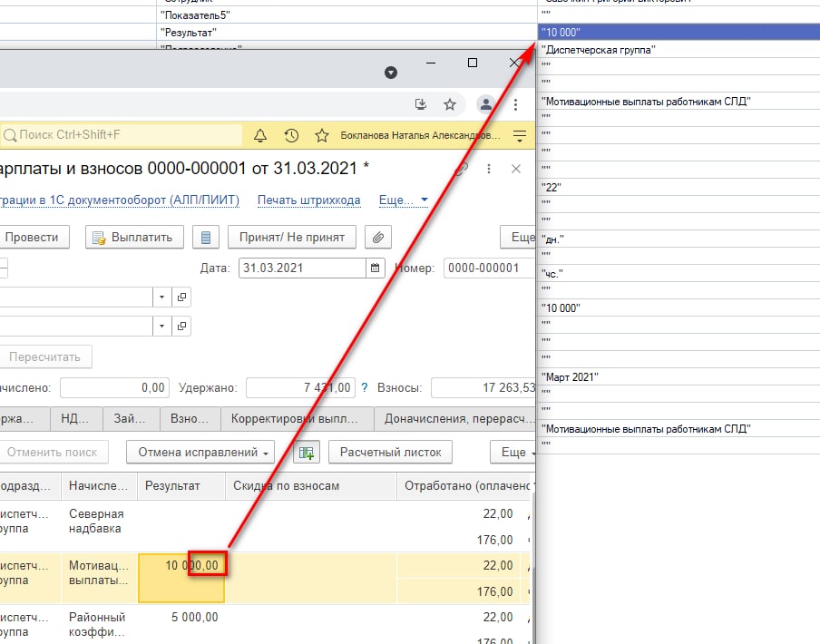This screenshot has width=820, height=644.
Task: Copy document link chain icon
Action: (x=461, y=169)
